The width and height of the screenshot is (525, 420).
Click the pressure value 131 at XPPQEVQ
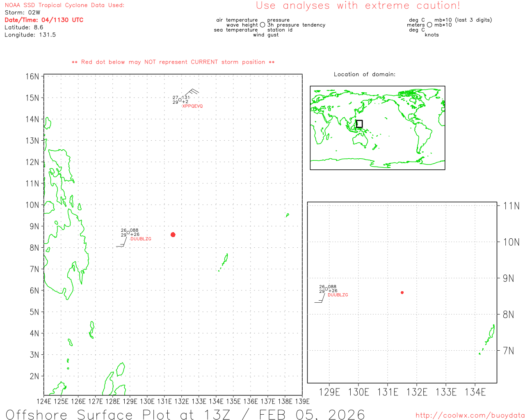point(186,98)
